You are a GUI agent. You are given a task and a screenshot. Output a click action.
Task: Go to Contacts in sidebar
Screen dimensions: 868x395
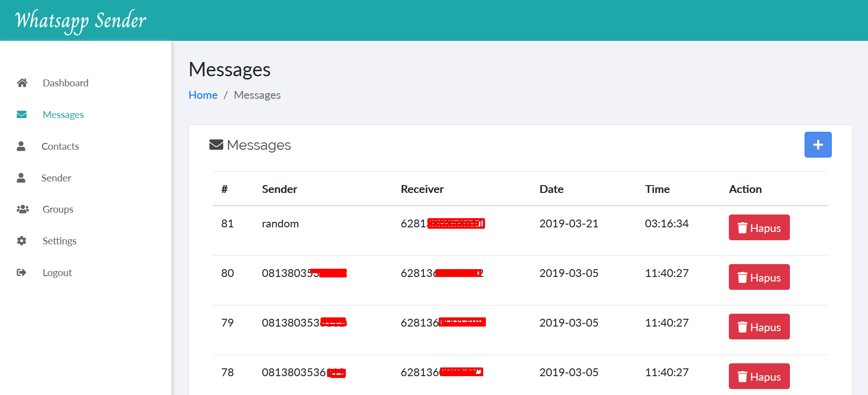(60, 146)
